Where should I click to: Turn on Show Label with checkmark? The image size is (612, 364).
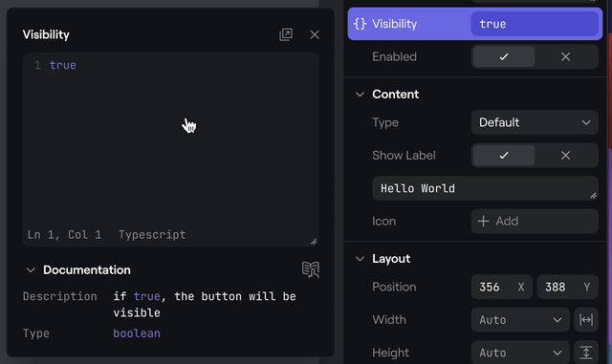click(x=504, y=156)
